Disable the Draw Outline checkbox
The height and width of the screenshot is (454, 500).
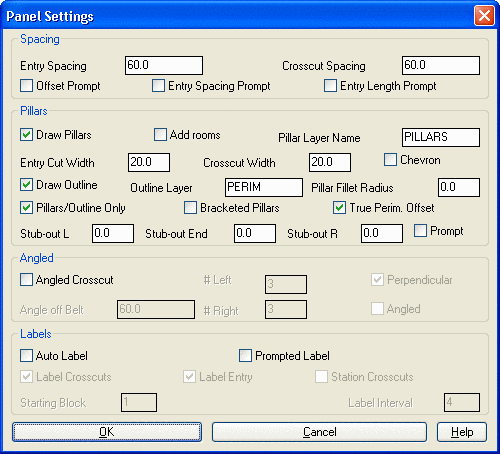tap(26, 185)
